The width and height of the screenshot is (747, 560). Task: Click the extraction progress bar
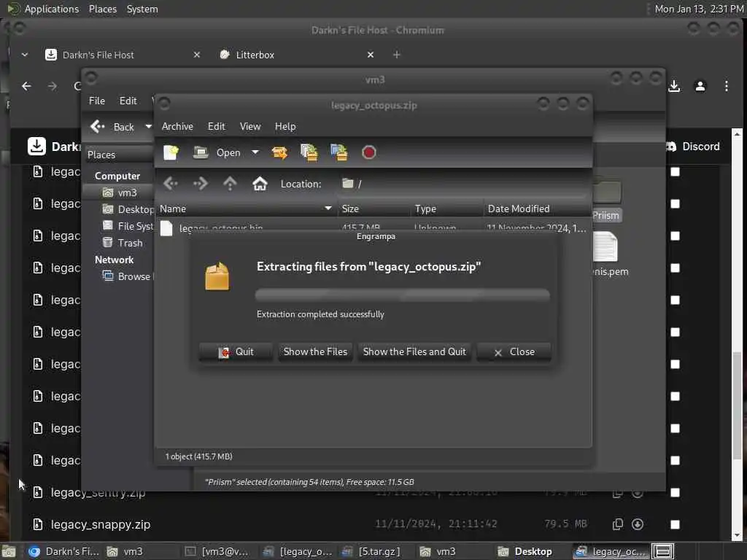click(403, 295)
